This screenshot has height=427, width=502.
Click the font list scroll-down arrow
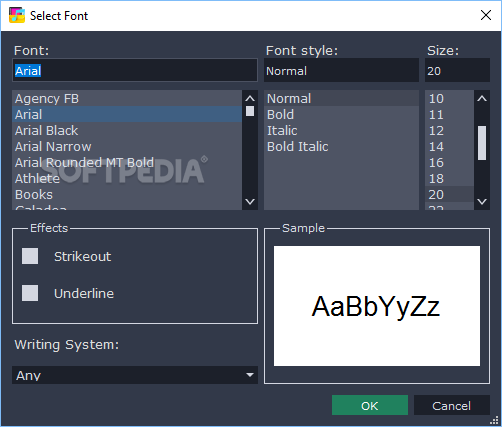250,201
